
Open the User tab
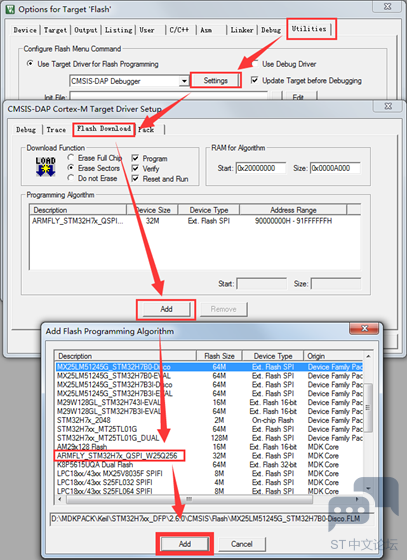[x=147, y=30]
